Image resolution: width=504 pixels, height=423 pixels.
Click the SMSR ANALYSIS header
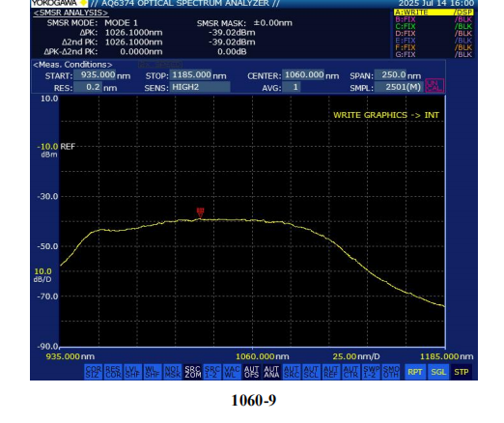tap(70, 13)
